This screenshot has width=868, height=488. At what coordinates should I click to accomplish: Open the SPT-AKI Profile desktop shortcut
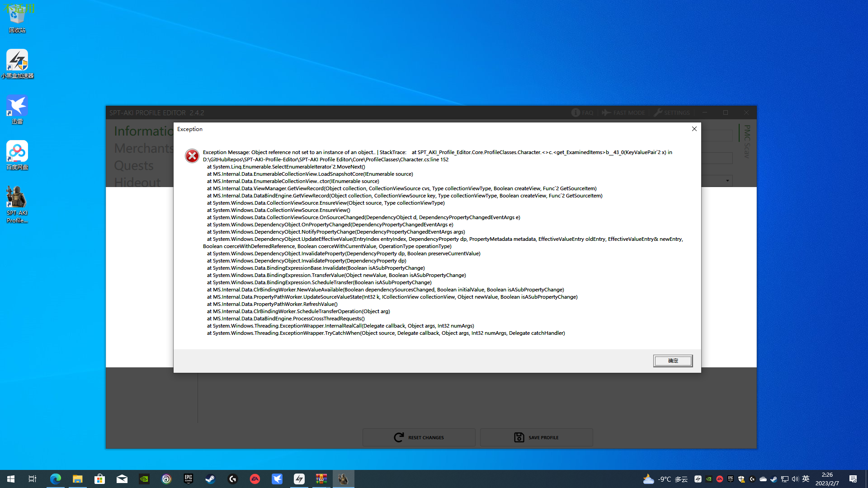(x=17, y=204)
